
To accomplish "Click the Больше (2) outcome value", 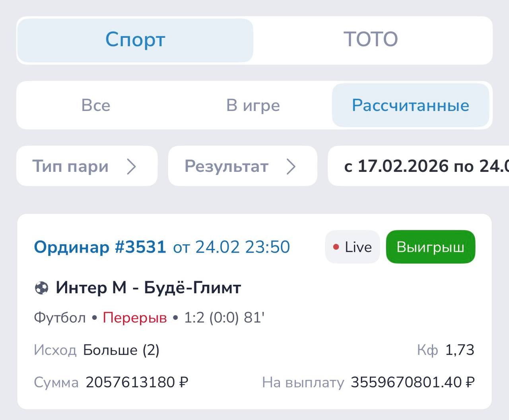I will pyautogui.click(x=121, y=350).
